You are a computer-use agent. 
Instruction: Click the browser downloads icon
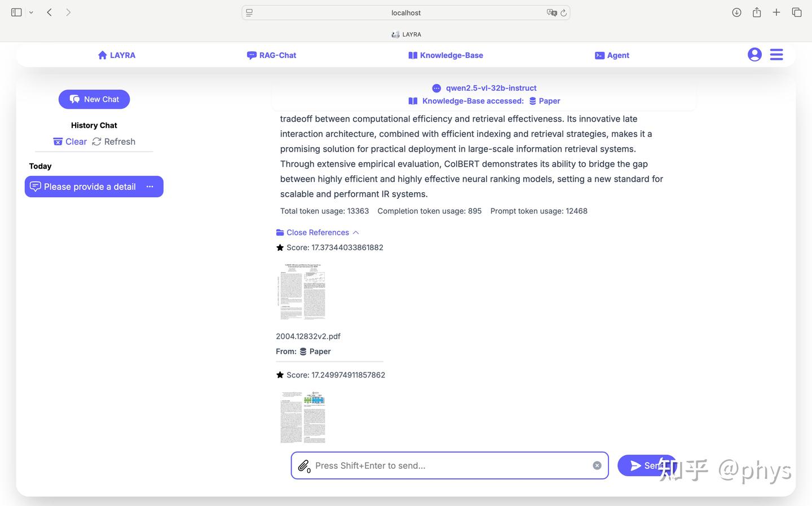tap(736, 12)
